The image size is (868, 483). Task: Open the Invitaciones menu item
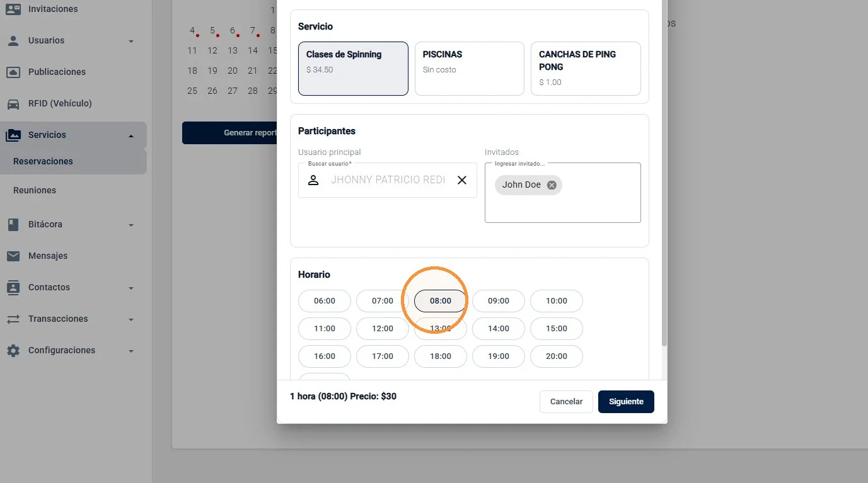click(73, 9)
